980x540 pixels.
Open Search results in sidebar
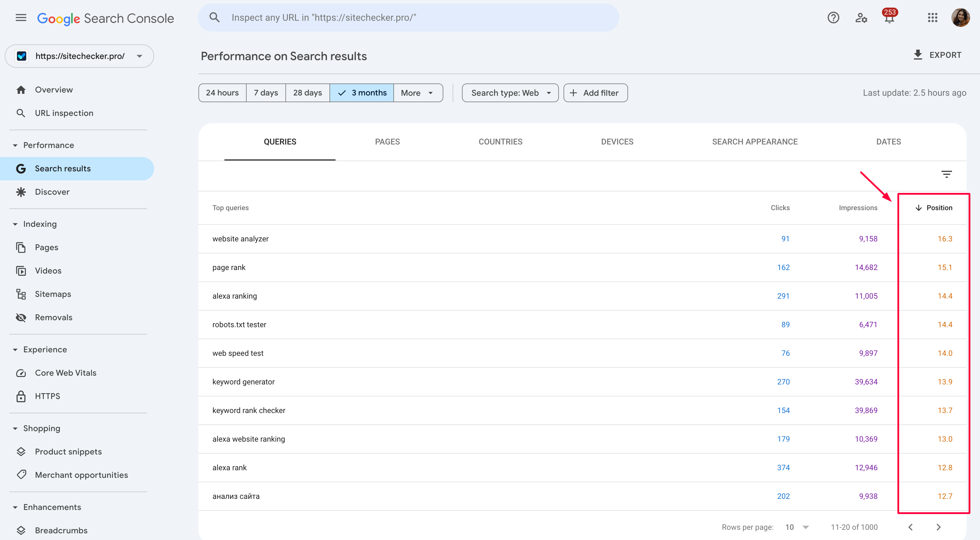(x=77, y=169)
